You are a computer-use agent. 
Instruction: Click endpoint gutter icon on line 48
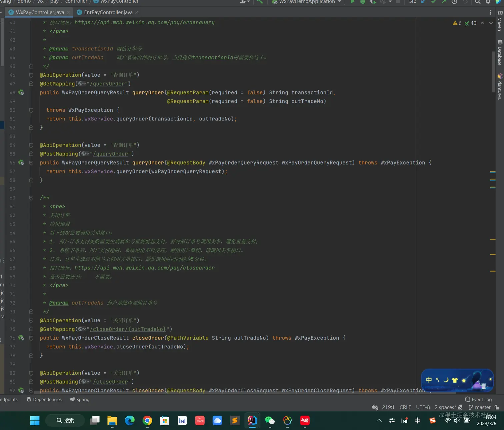pyautogui.click(x=21, y=92)
